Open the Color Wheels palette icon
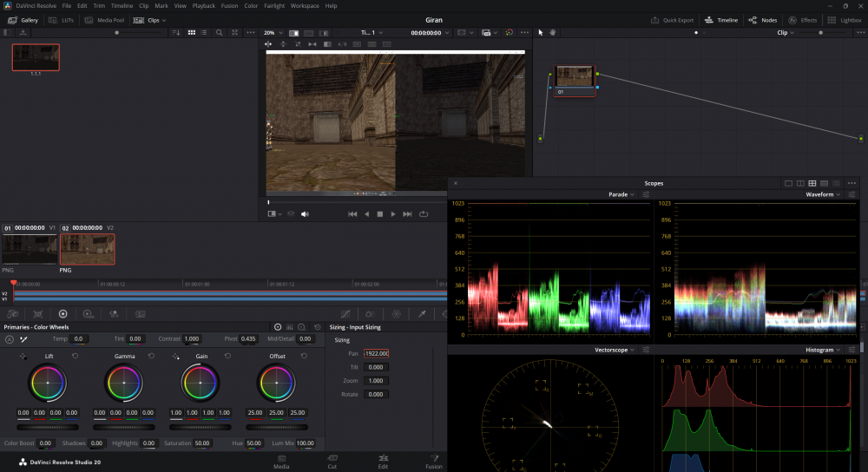 pos(63,314)
